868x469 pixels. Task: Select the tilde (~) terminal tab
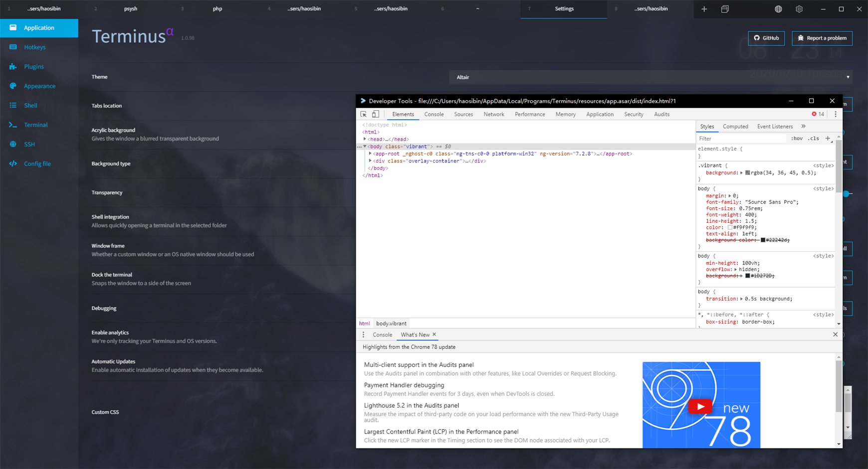(477, 9)
